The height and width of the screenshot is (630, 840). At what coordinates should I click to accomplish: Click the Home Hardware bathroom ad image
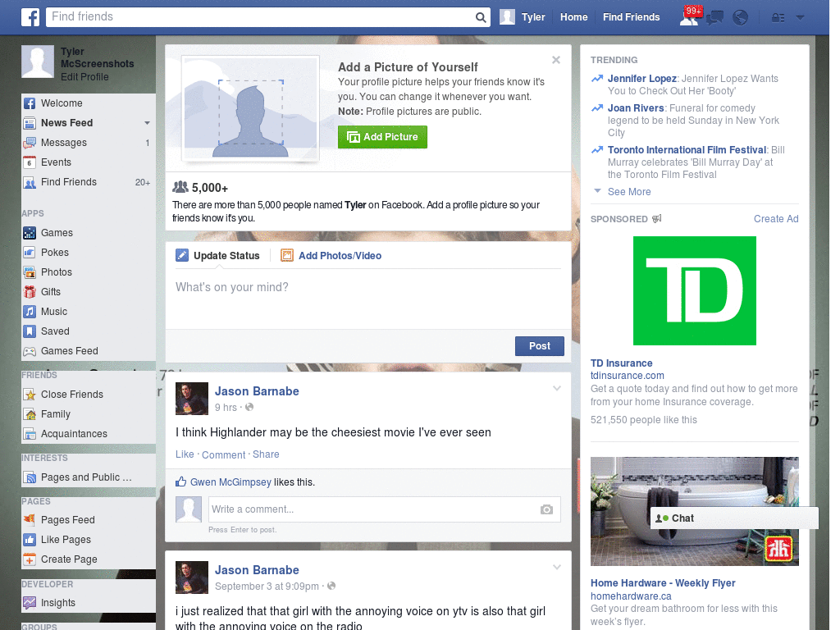[694, 511]
